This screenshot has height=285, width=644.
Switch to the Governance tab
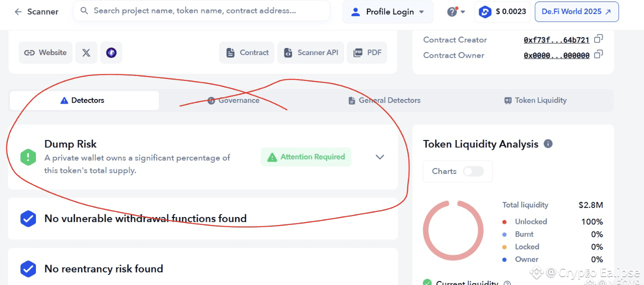[234, 100]
